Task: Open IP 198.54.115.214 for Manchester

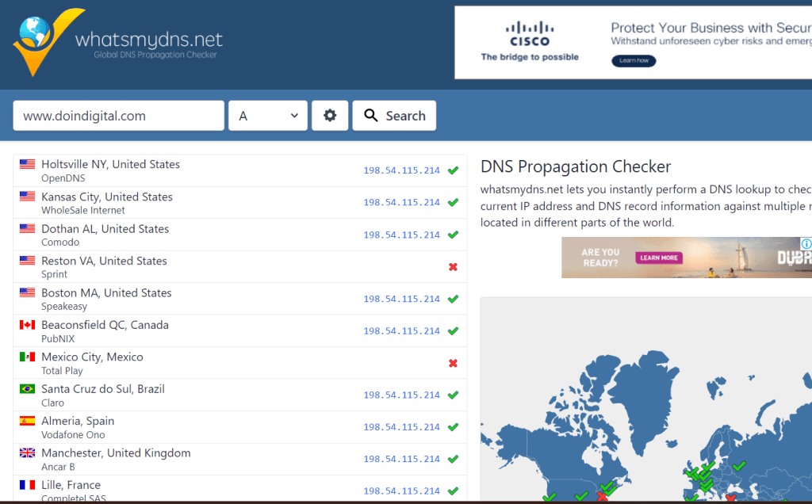Action: pos(401,459)
